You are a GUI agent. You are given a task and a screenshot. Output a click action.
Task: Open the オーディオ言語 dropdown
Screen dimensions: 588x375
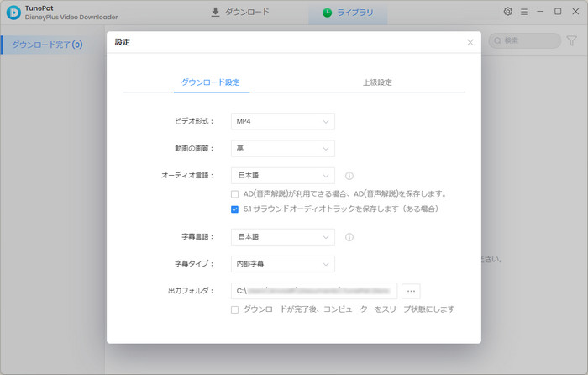pyautogui.click(x=283, y=176)
